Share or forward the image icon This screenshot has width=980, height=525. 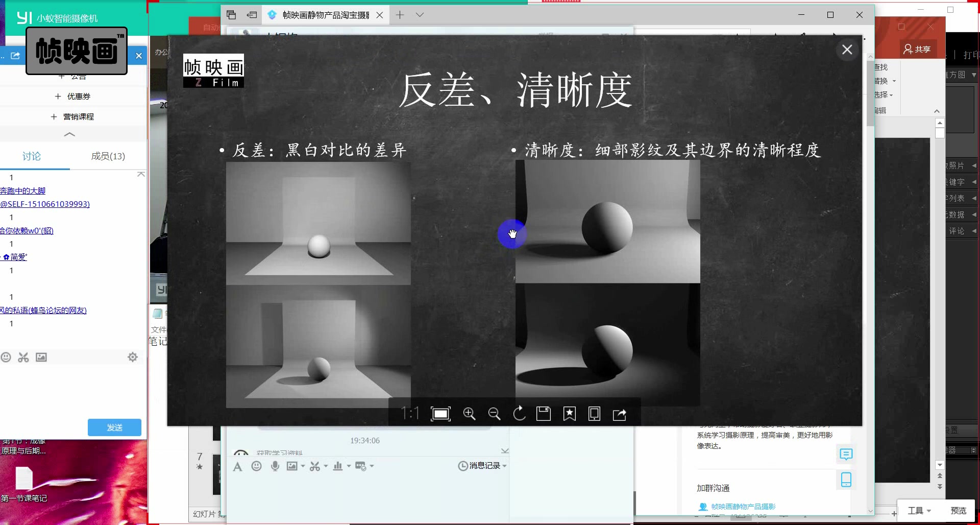[x=620, y=414]
